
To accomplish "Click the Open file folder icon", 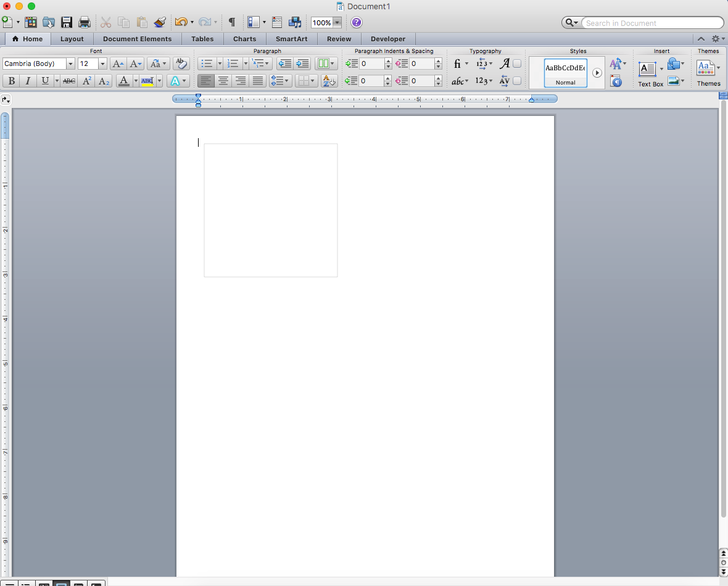I will (49, 22).
